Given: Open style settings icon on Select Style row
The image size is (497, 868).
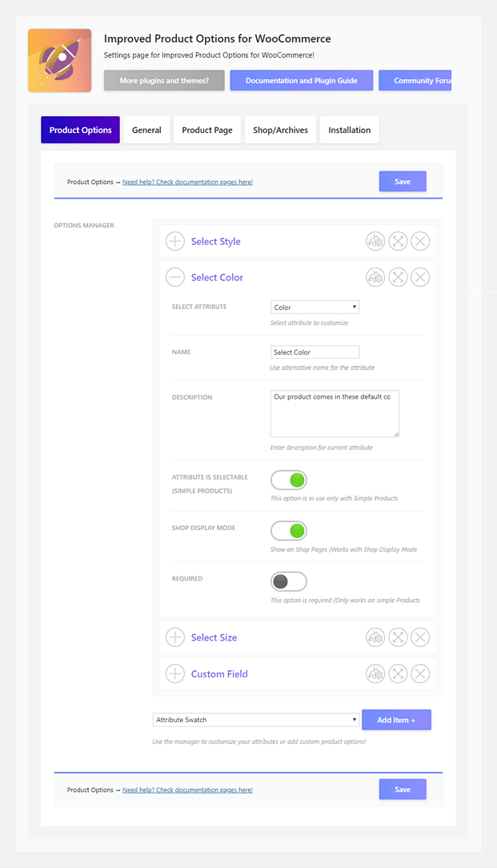Looking at the screenshot, I should [375, 241].
